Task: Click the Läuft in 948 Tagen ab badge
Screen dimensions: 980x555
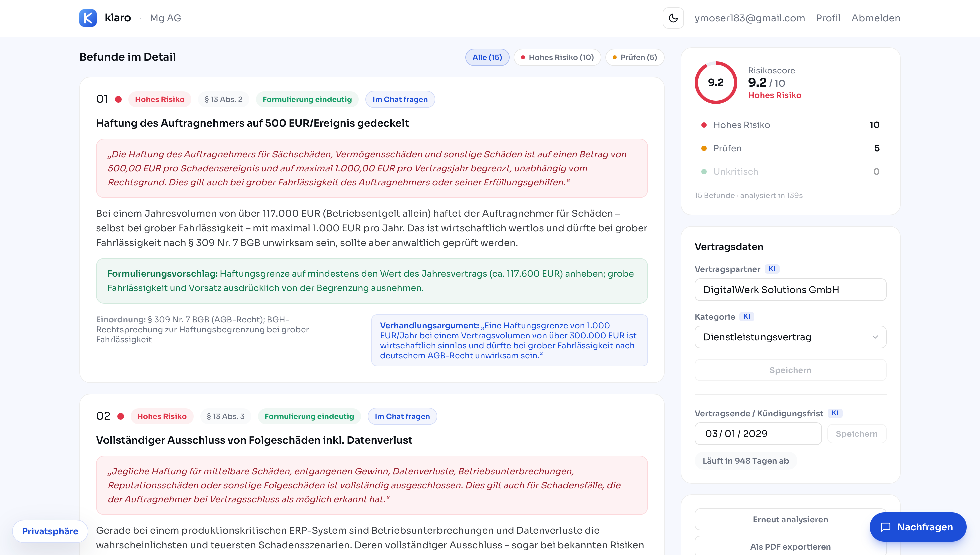Action: click(x=745, y=461)
